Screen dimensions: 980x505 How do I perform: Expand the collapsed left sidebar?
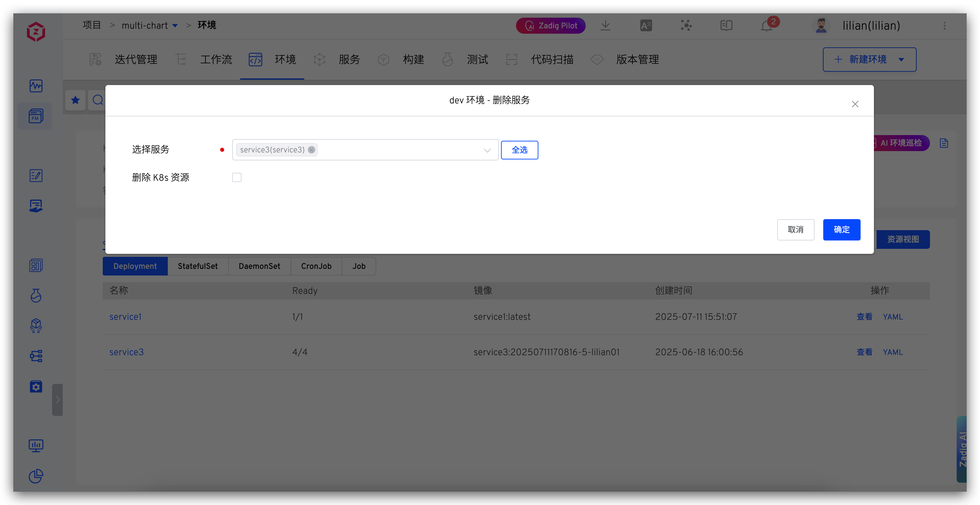(57, 400)
